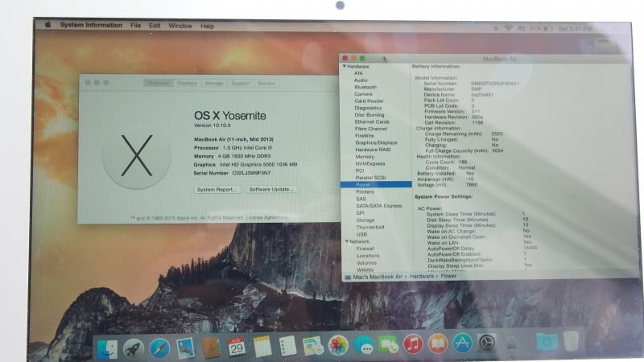Open the Calendar app in dock
Image resolution: width=644 pixels, height=362 pixels.
[x=236, y=347]
